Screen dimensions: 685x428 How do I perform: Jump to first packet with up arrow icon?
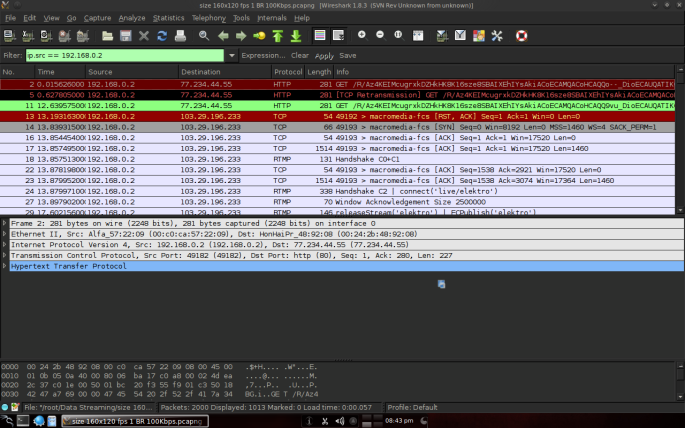pos(278,36)
